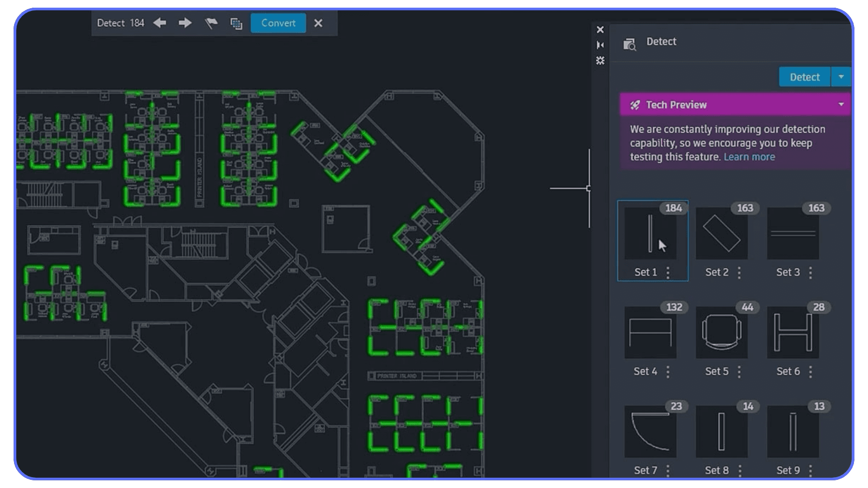Select the flag icon in the Detect toolbar

pyautogui.click(x=211, y=23)
